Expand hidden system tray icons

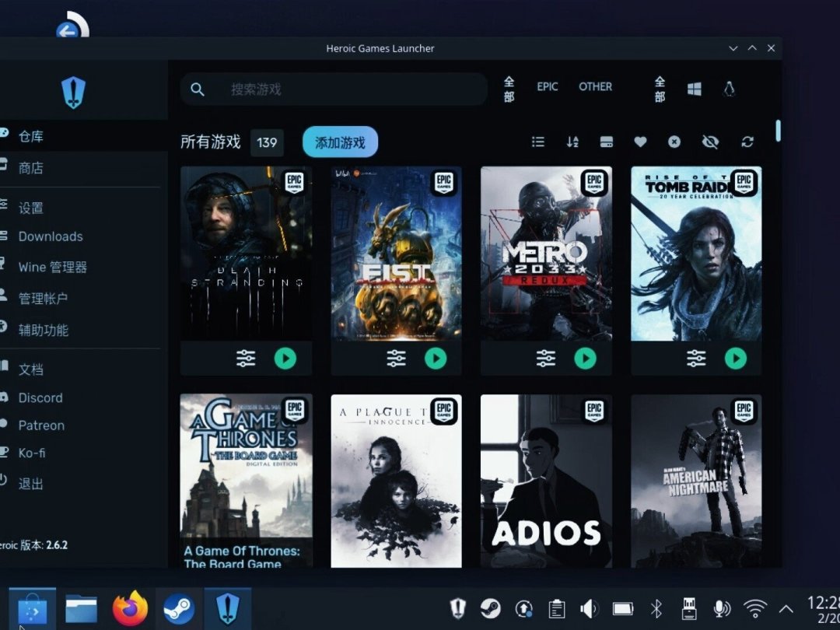coord(786,609)
